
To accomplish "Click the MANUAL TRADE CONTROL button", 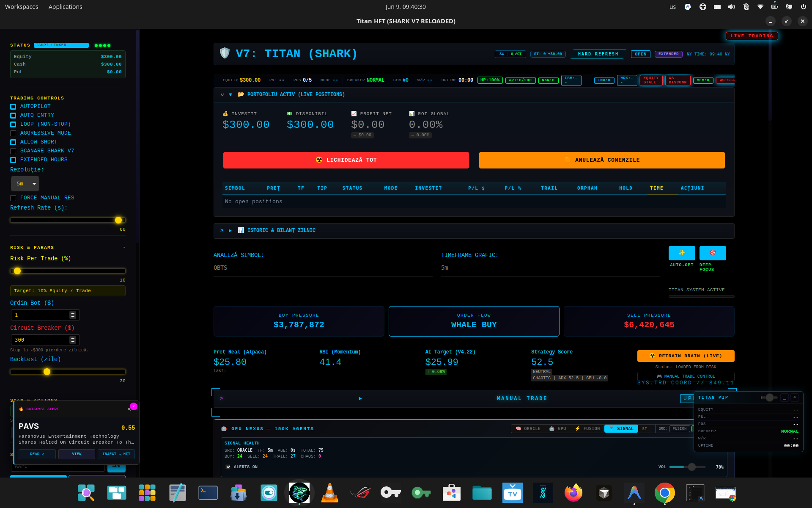I will [686, 376].
